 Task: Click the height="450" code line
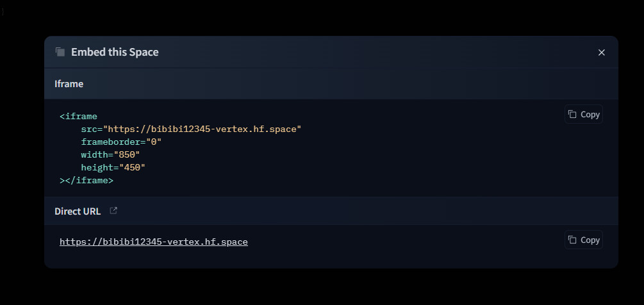[113, 167]
